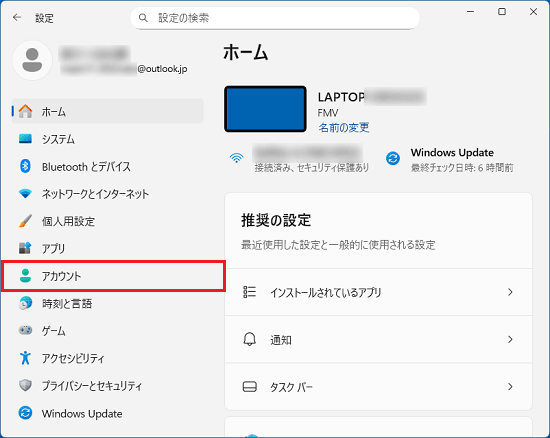This screenshot has height=438, width=550.
Task: Click the @outlook.jp account email
Action: 162,69
